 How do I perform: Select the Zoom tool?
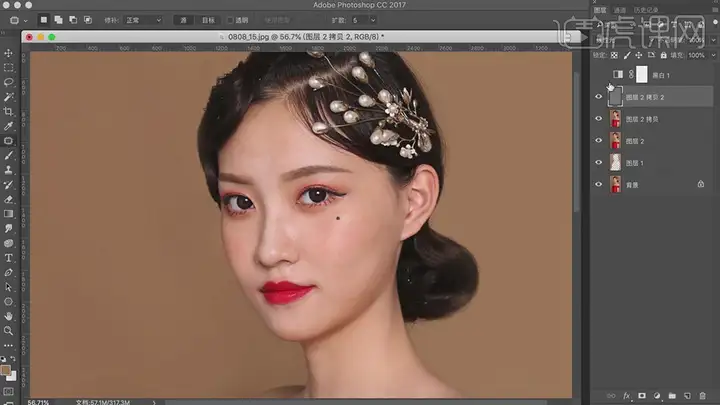point(8,331)
